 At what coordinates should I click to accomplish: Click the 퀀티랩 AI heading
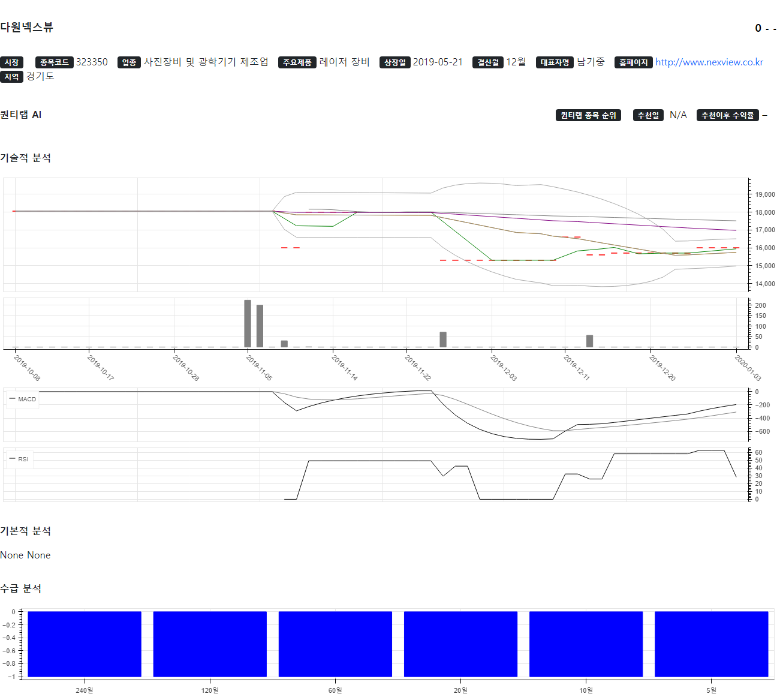coord(21,115)
